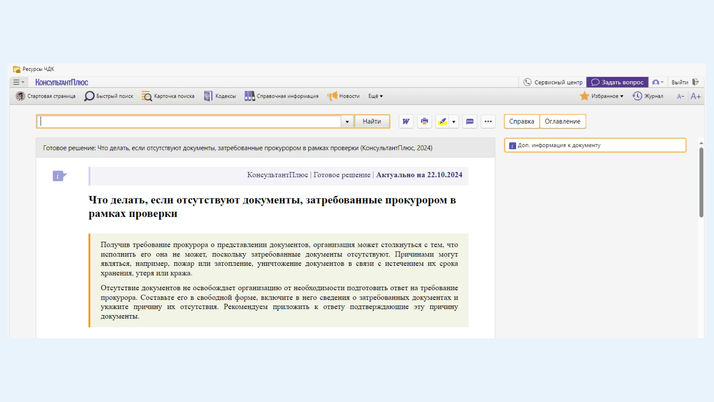Export document to Word
This screenshot has width=714, height=402.
pyautogui.click(x=406, y=122)
